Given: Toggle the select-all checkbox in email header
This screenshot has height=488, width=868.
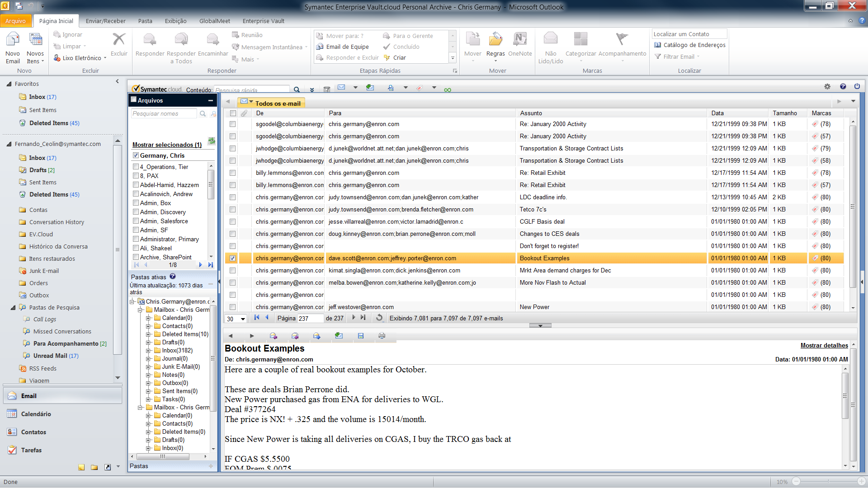Looking at the screenshot, I should pyautogui.click(x=233, y=113).
